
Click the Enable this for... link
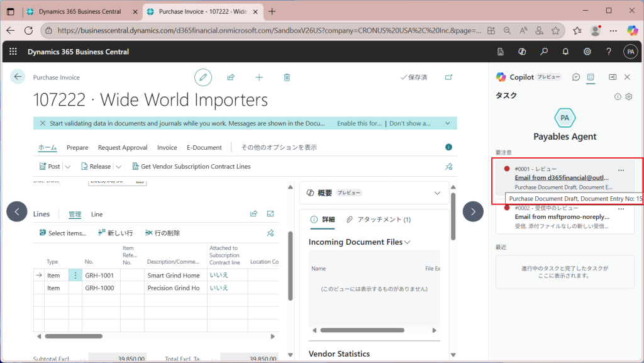pos(359,123)
